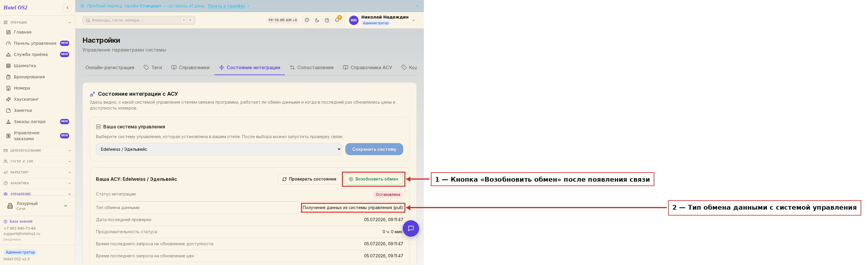Collapse the Операции sidebar section
This screenshot has width=868, height=265.
point(37,23)
